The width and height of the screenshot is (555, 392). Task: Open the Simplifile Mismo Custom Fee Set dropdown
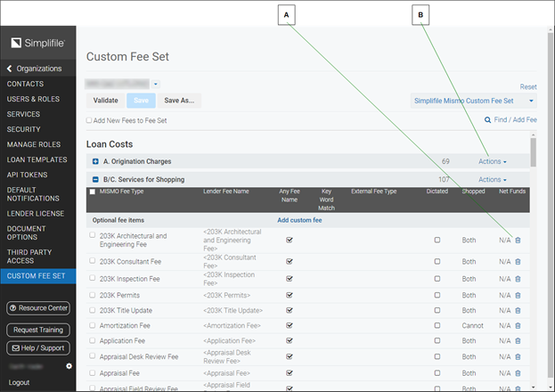point(474,101)
